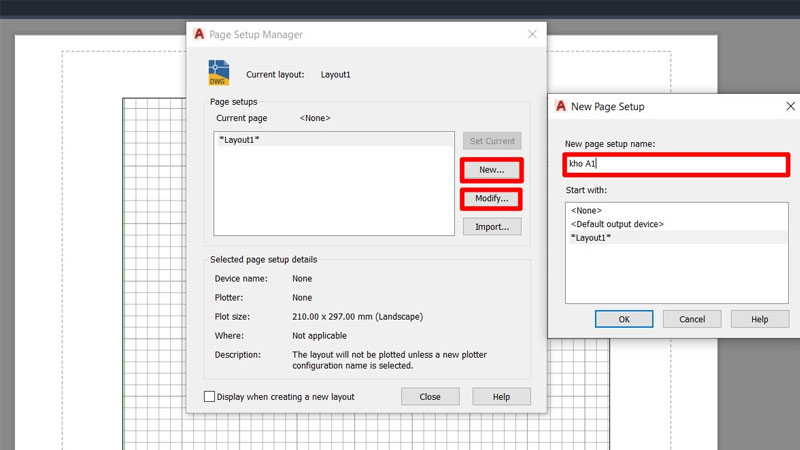Enable Display when creating a new layout checkbox
Screen dimensions: 800x450
[x=210, y=397]
